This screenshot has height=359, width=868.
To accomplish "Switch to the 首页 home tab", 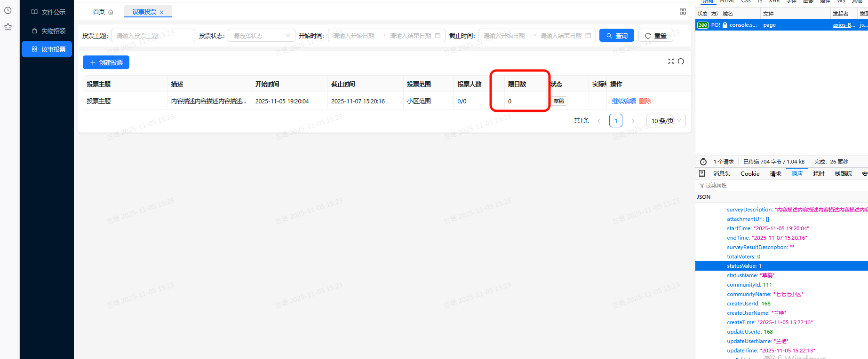I will [x=103, y=12].
